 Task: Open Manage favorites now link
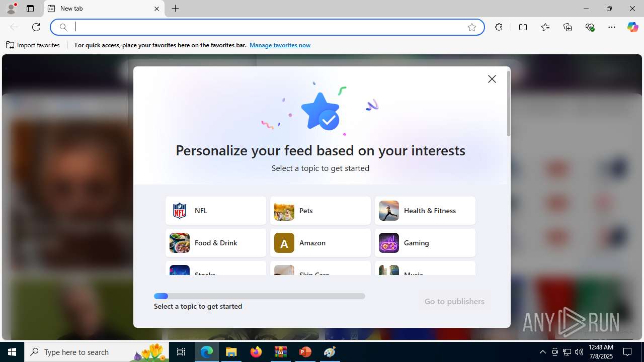(280, 45)
